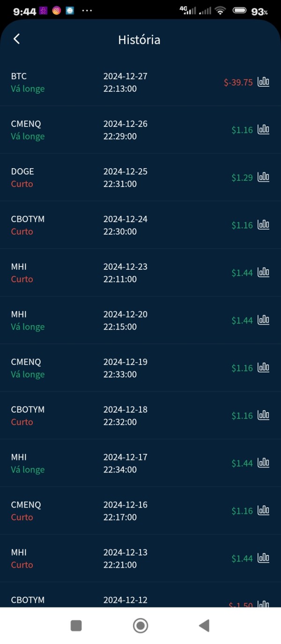The width and height of the screenshot is (281, 644).
Task: Select the BTC trade entry name
Action: 19,76
